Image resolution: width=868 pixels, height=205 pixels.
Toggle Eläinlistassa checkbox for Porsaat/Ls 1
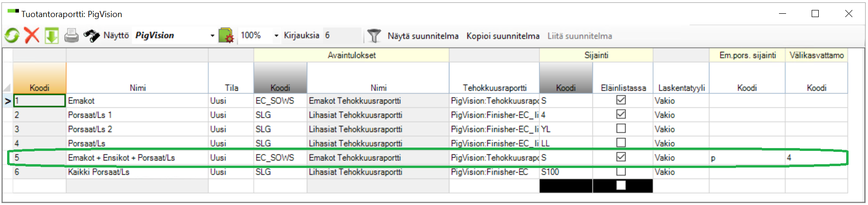pos(621,114)
